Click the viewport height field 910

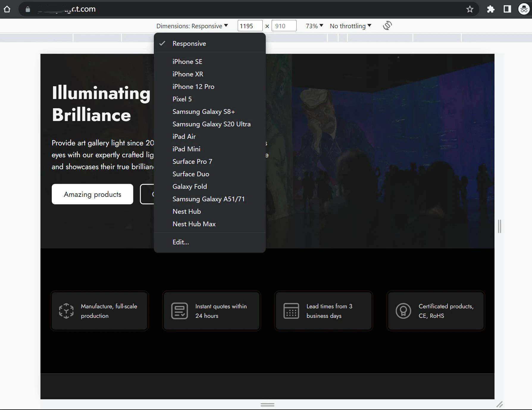click(x=284, y=26)
